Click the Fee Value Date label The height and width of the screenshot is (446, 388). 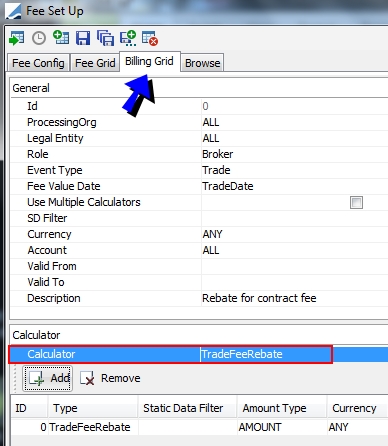click(64, 186)
